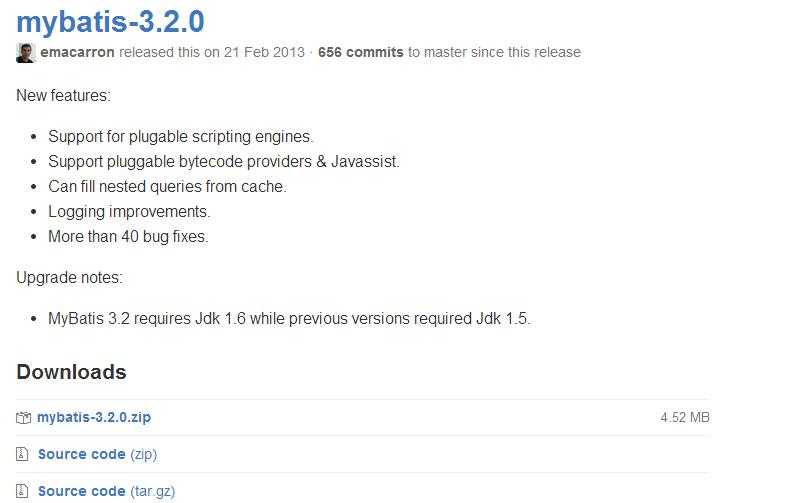Click the release date 21 Feb 2013
This screenshot has width=800, height=503.
[x=264, y=52]
